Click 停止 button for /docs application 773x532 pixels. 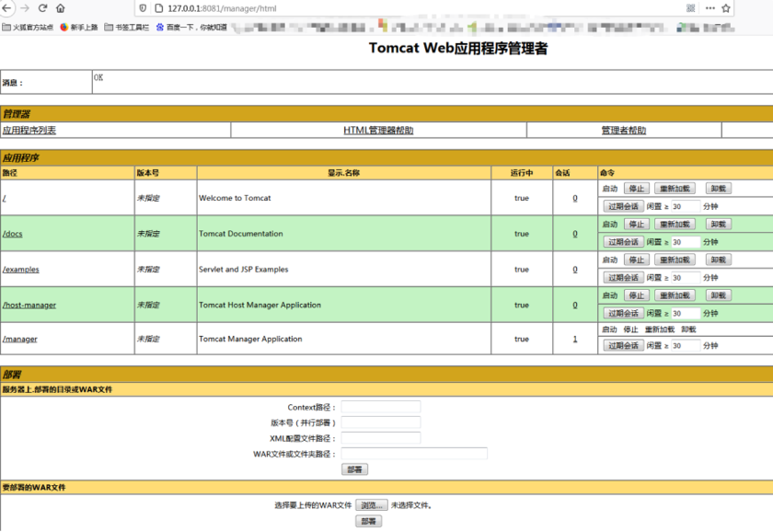[x=636, y=225]
